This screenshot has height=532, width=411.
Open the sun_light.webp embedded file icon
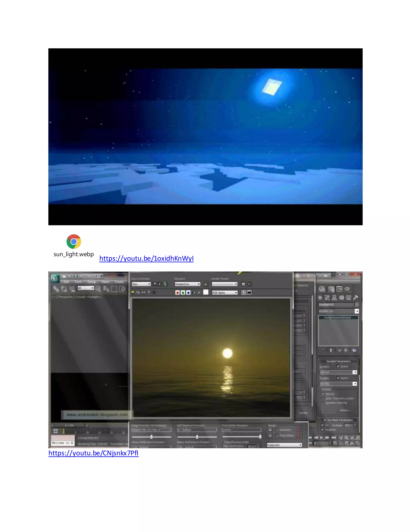click(x=73, y=246)
